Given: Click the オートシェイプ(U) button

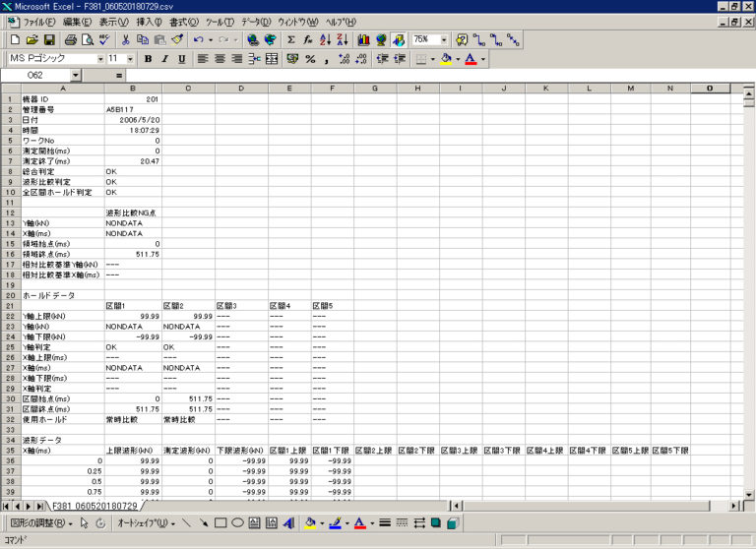Looking at the screenshot, I should click(x=145, y=523).
